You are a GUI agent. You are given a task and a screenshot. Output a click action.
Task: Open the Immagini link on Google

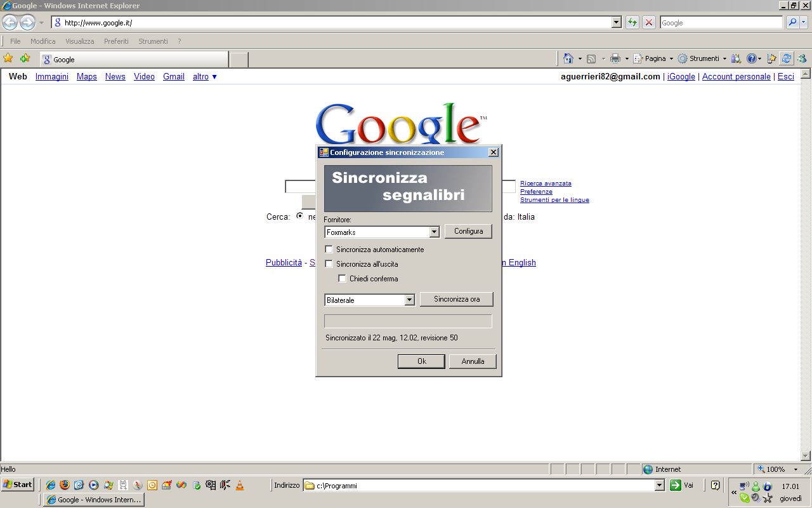[52, 76]
